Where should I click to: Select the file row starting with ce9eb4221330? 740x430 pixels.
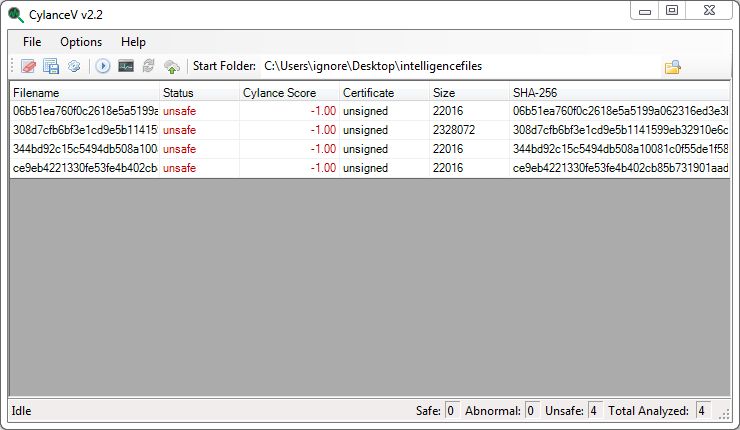pos(85,168)
